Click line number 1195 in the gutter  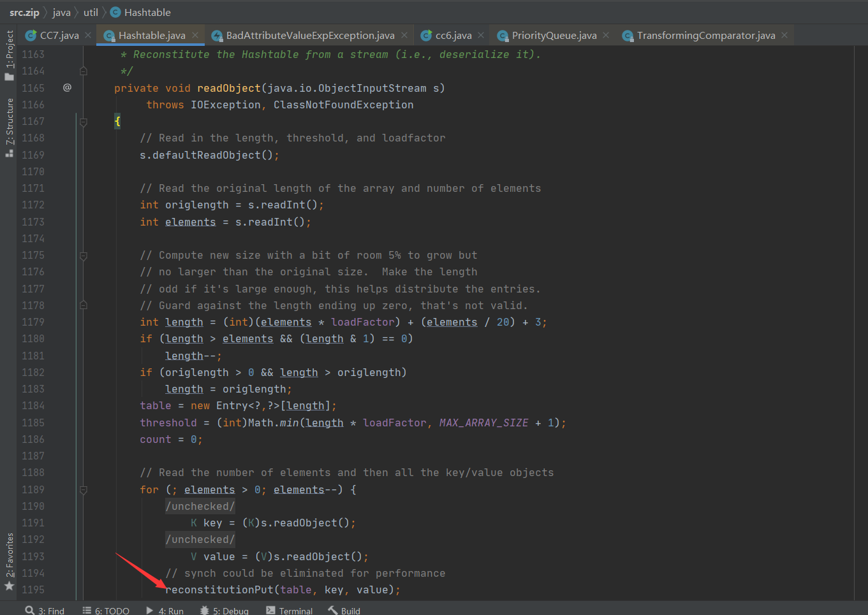(x=33, y=590)
